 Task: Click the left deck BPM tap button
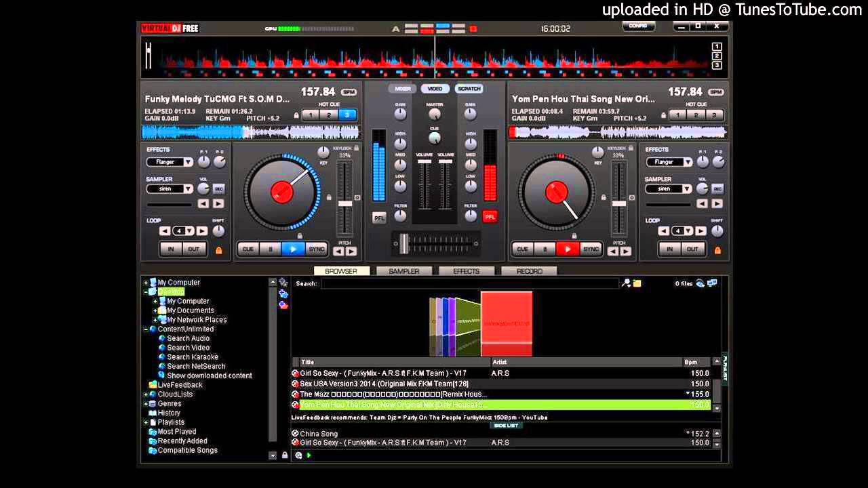(349, 92)
